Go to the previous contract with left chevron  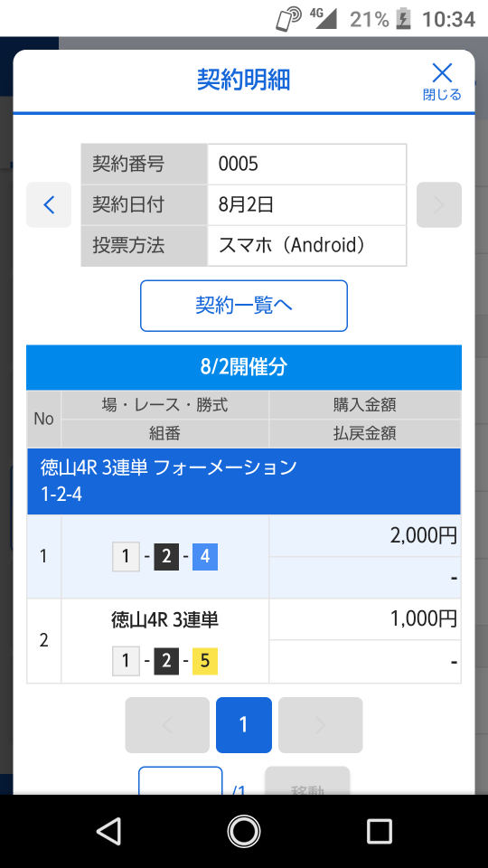click(49, 205)
